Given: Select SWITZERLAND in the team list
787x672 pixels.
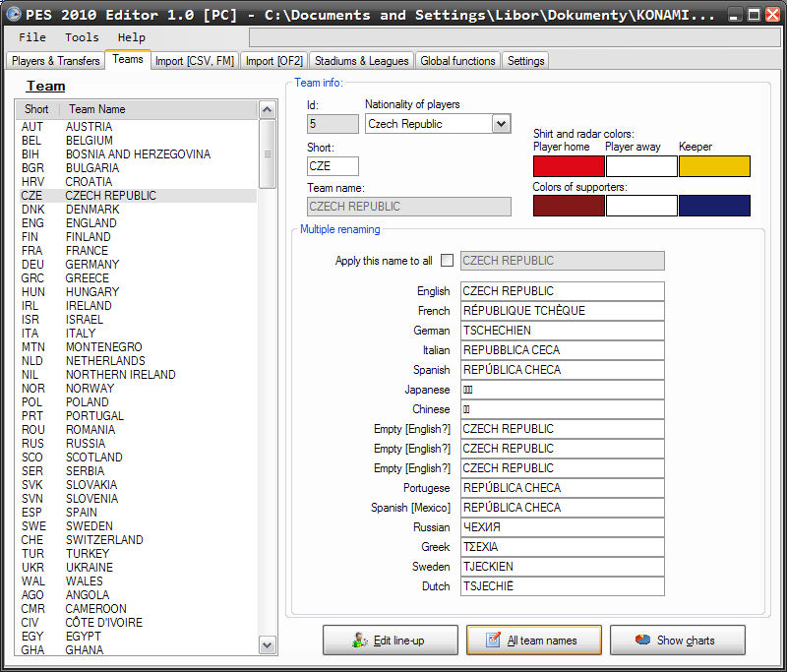Looking at the screenshot, I should tap(138, 540).
